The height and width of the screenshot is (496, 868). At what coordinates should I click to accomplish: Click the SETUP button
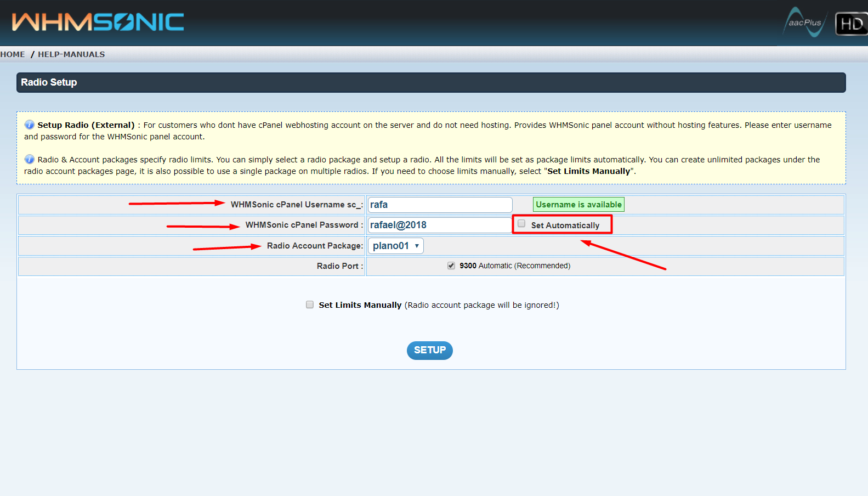coord(430,350)
